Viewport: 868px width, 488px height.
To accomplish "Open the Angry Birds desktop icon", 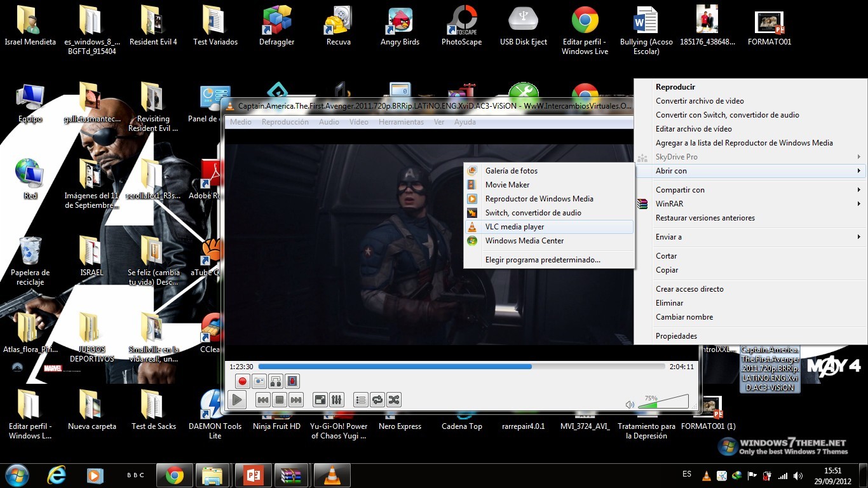I will 400,25.
